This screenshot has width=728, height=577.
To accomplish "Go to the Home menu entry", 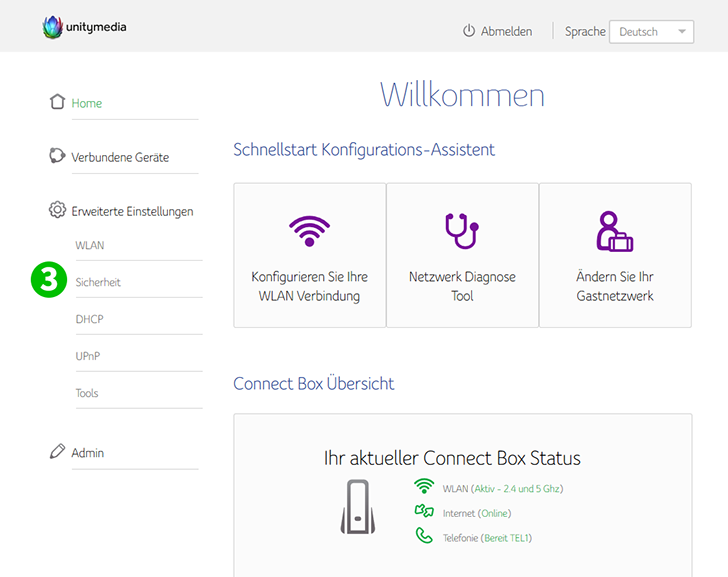I will [x=87, y=103].
